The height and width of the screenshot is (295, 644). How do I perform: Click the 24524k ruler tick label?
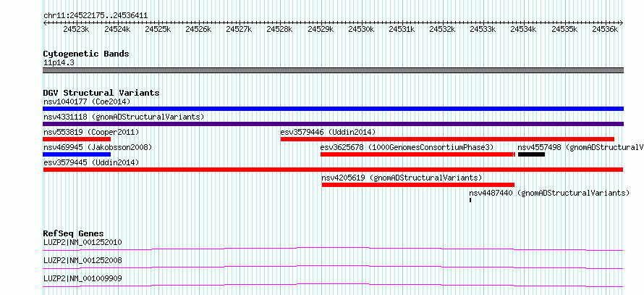(x=117, y=29)
